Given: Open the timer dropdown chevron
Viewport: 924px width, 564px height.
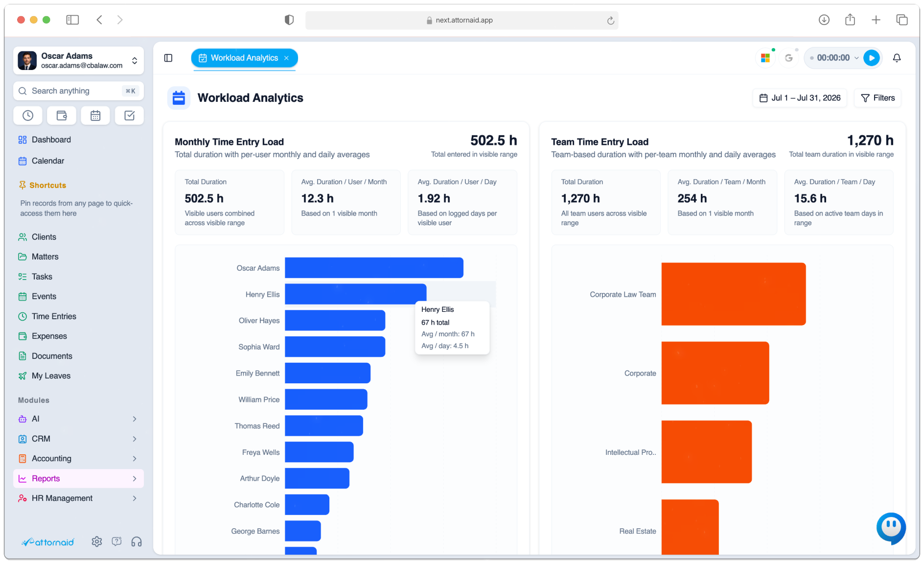Looking at the screenshot, I should point(856,58).
